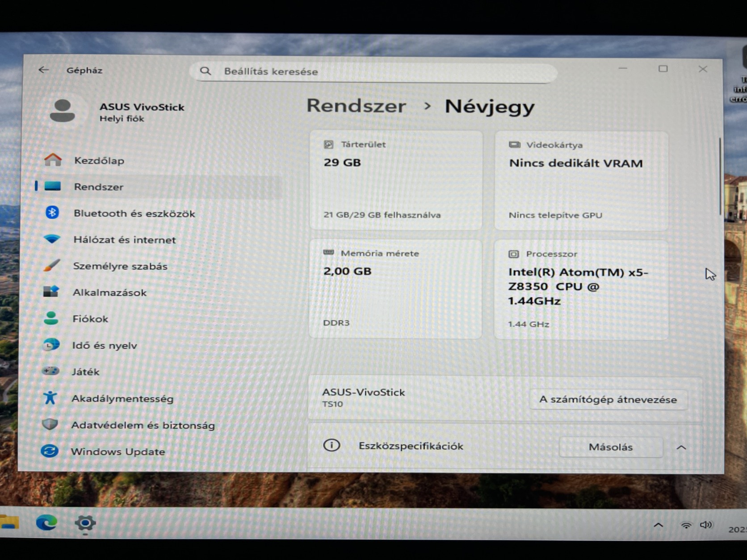Click the Személyre szabás brush icon

pos(51,265)
